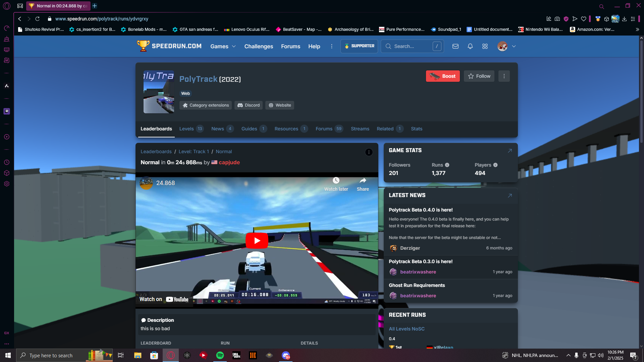Viewport: 644px width, 362px height.
Task: Open the notifications bell icon
Action: tap(470, 46)
